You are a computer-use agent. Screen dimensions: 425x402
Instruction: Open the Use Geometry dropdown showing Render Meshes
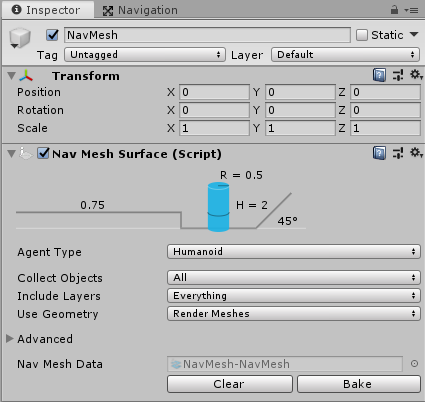294,314
